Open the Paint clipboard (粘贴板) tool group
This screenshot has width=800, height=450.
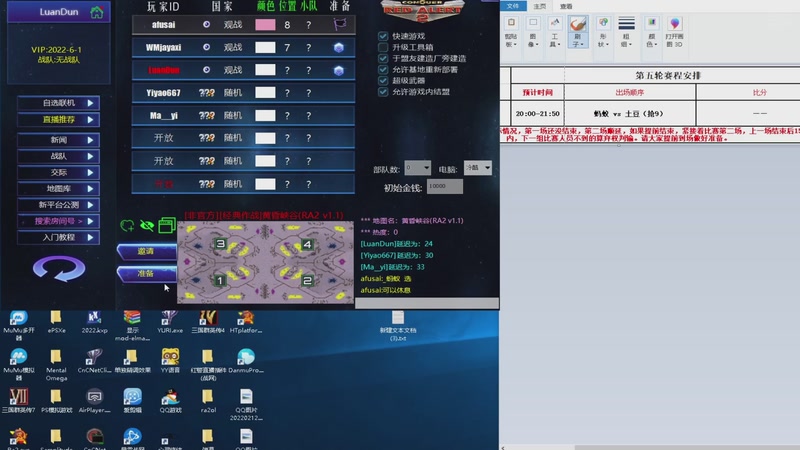(x=511, y=31)
